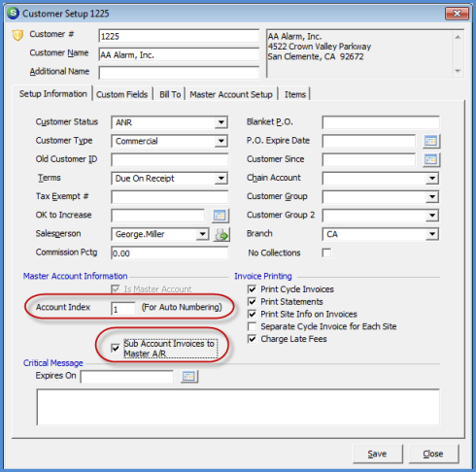
Task: Uncheck Sub Account Invoices to Master A/R
Action: (x=116, y=349)
